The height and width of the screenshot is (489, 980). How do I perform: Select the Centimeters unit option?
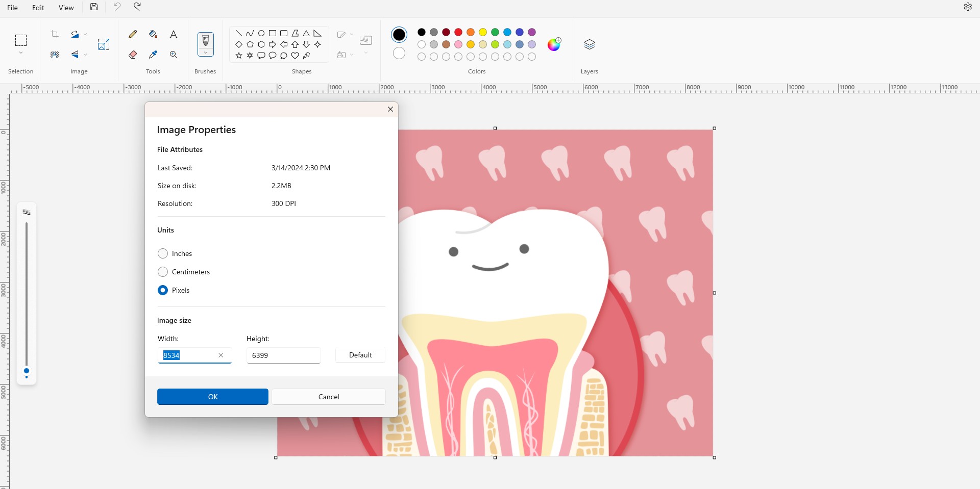point(163,272)
